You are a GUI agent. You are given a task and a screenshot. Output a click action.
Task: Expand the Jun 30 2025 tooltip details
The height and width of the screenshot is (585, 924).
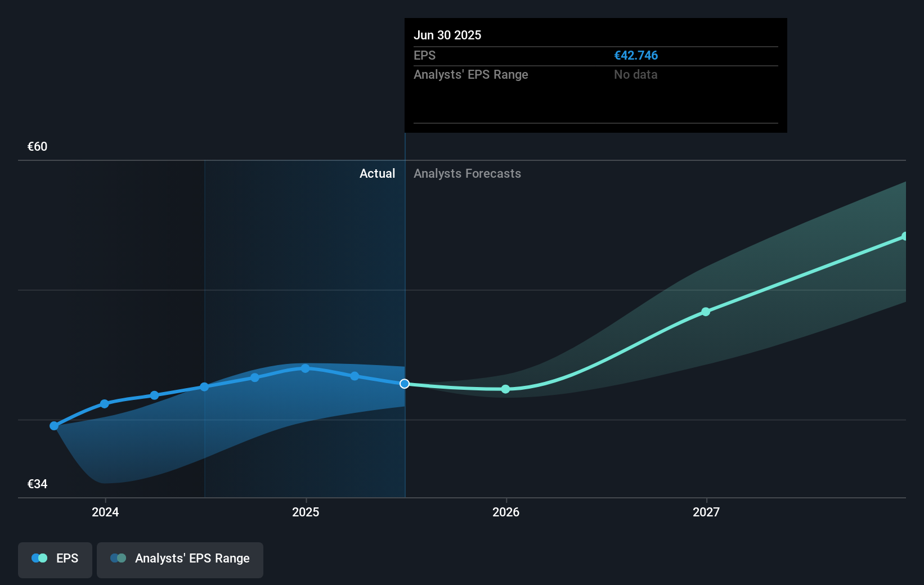coord(595,76)
